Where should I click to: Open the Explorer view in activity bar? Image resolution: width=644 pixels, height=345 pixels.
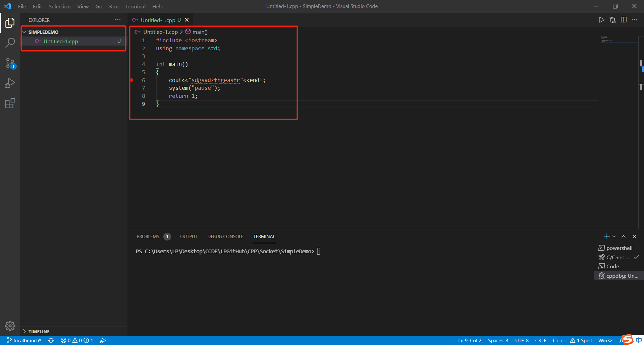(10, 23)
